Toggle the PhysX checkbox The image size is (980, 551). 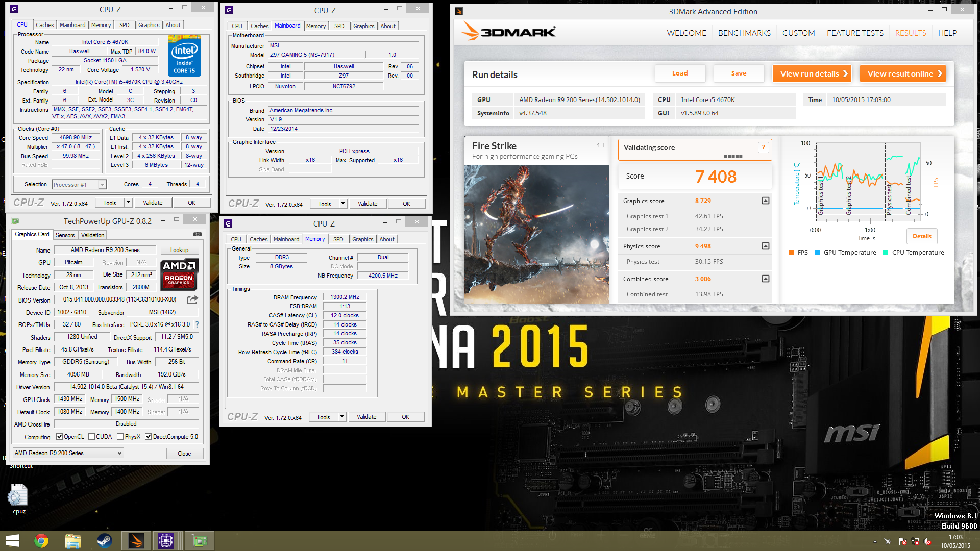(x=120, y=437)
